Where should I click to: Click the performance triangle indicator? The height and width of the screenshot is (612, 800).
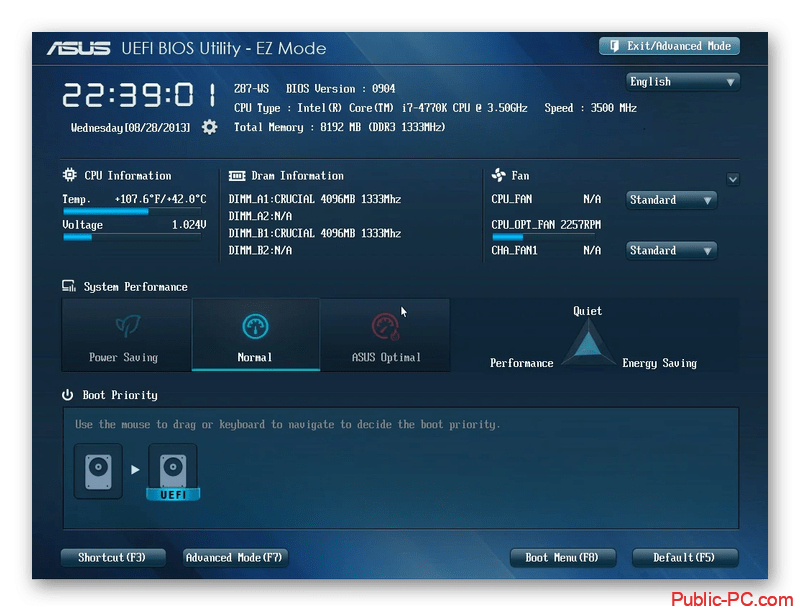pyautogui.click(x=588, y=343)
